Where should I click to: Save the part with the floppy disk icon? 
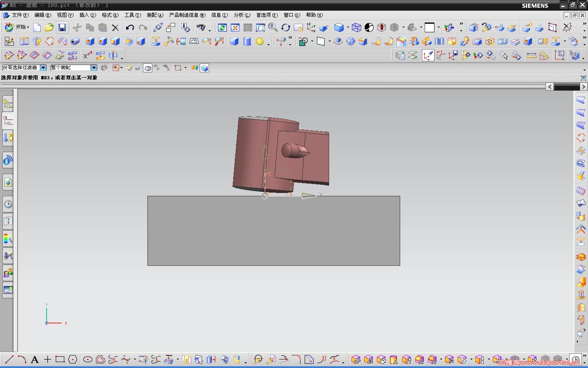point(62,27)
